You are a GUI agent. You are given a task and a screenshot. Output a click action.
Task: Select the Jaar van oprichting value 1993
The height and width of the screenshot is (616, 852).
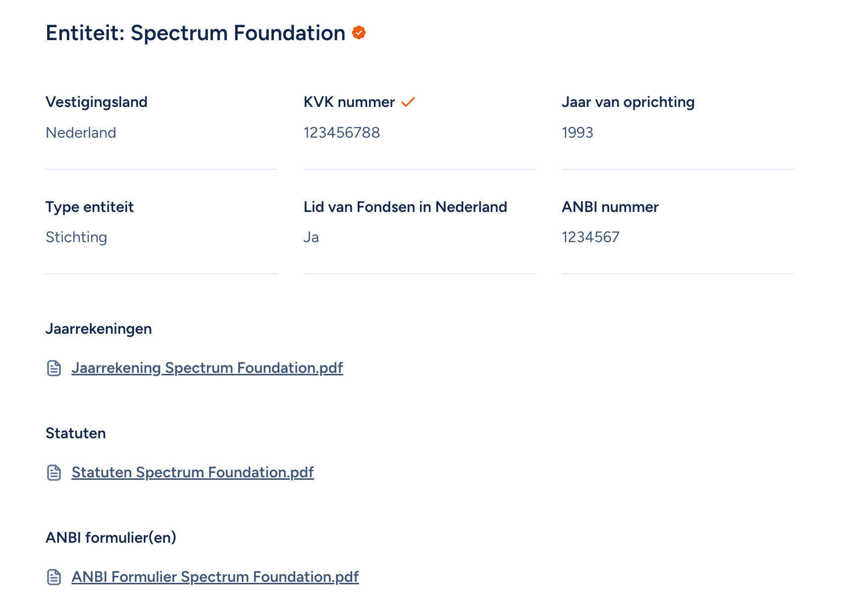(578, 132)
